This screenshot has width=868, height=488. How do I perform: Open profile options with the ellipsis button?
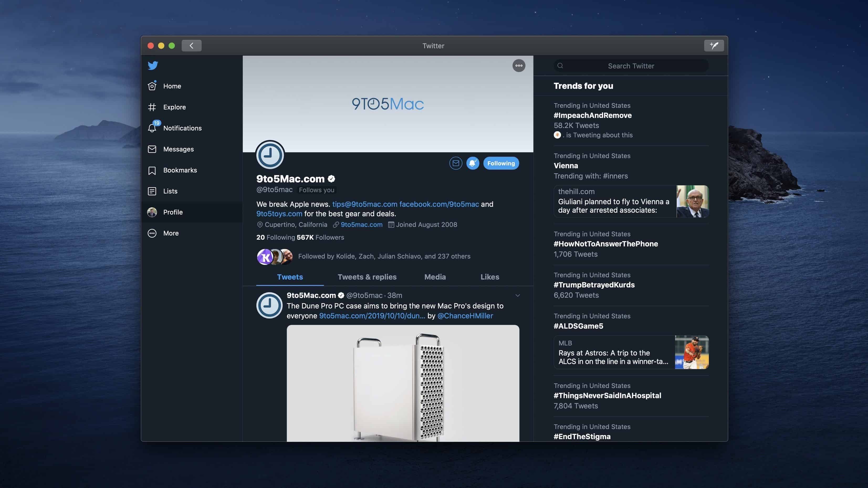(x=519, y=66)
